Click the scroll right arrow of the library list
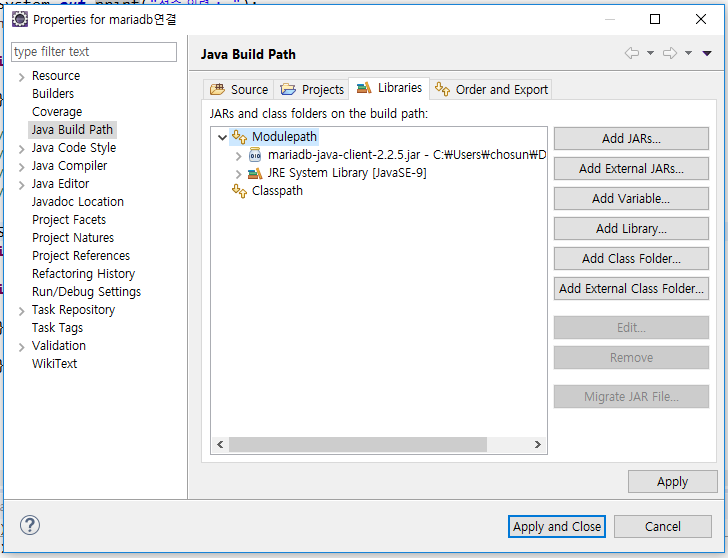Screen dimensions: 728x558 pos(538,444)
